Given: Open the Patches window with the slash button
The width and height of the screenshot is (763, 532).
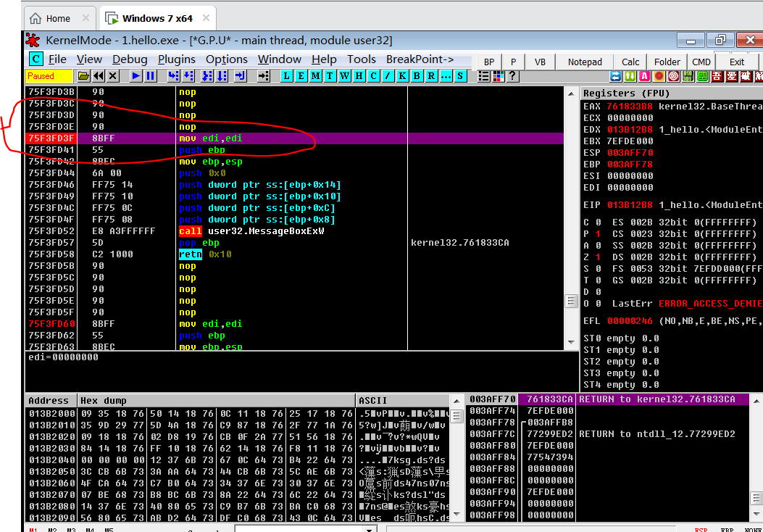Looking at the screenshot, I should pyautogui.click(x=388, y=76).
